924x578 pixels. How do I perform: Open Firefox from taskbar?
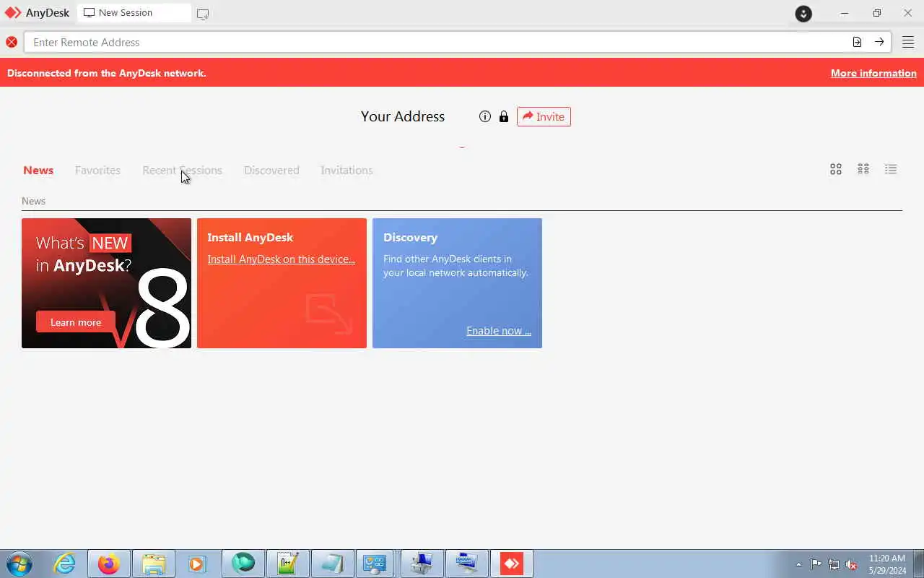109,564
